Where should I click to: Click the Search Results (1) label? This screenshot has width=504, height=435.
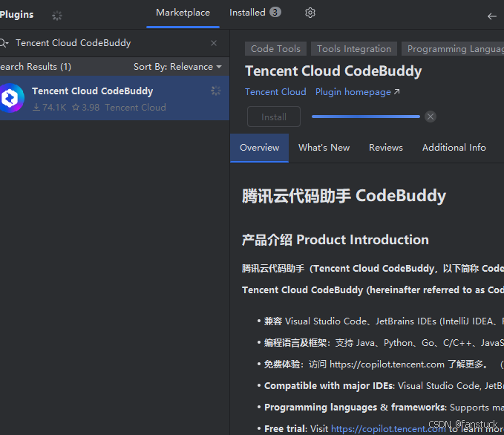coord(36,67)
